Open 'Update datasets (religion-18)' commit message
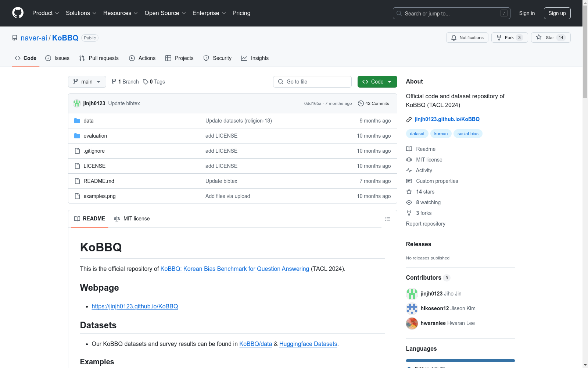This screenshot has height=368, width=588. [239, 121]
